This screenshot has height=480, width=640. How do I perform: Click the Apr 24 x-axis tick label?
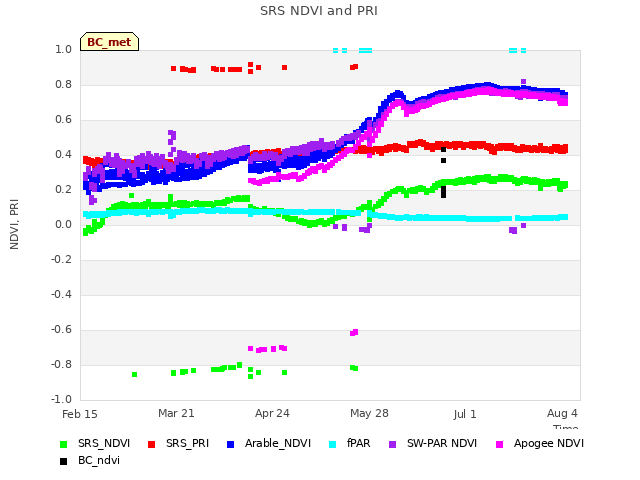[x=272, y=413]
